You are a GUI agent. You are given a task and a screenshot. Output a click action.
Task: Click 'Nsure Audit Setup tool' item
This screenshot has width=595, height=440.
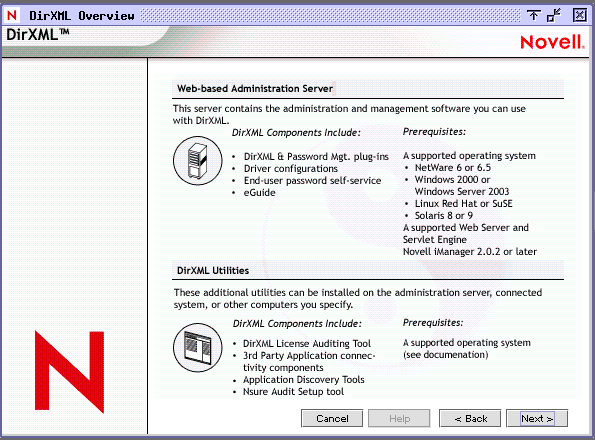click(x=293, y=392)
